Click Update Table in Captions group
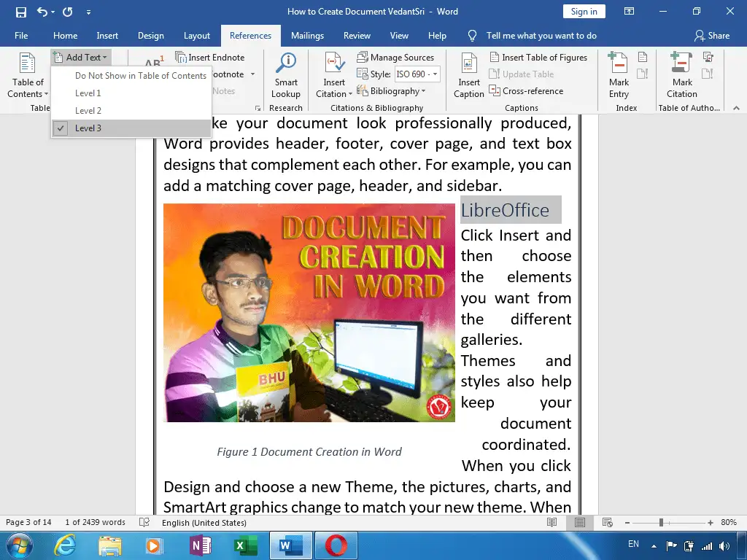Image resolution: width=747 pixels, height=560 pixels. click(521, 74)
